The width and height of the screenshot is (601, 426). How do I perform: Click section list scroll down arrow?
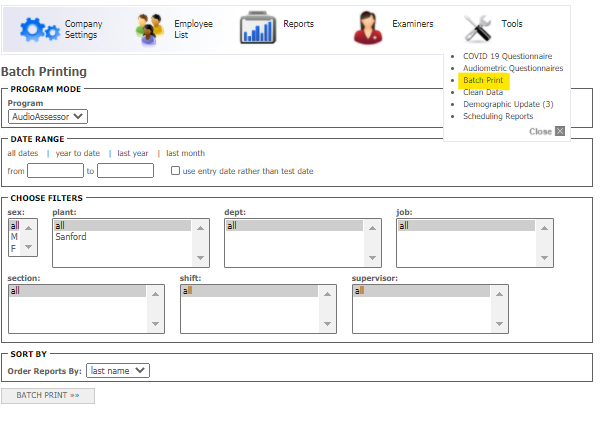click(155, 324)
